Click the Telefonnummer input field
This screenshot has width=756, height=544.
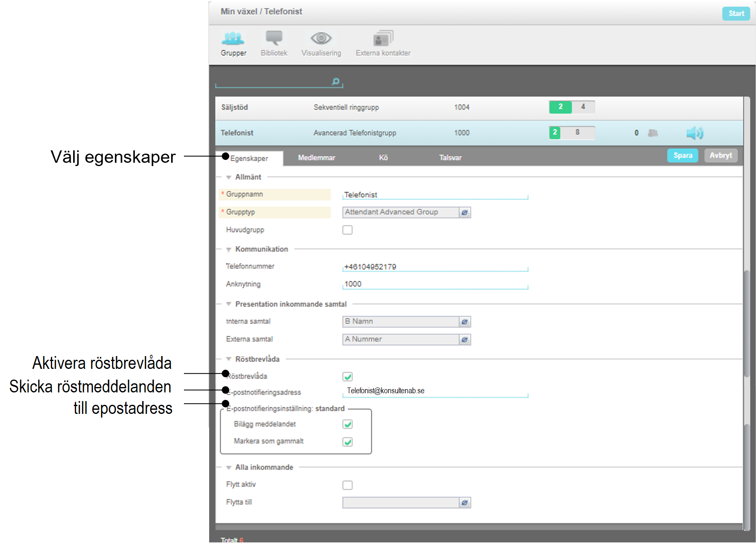pos(435,267)
